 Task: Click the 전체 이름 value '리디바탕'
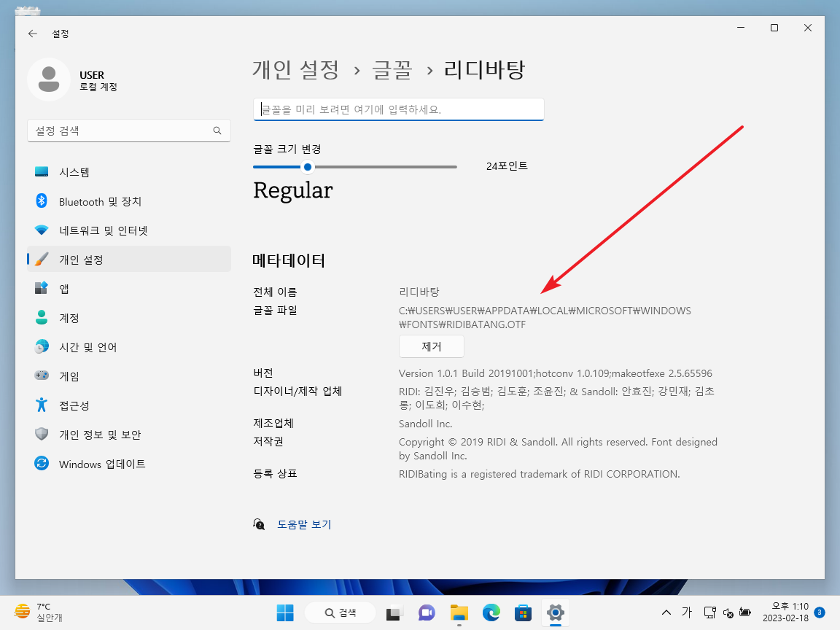[419, 292]
